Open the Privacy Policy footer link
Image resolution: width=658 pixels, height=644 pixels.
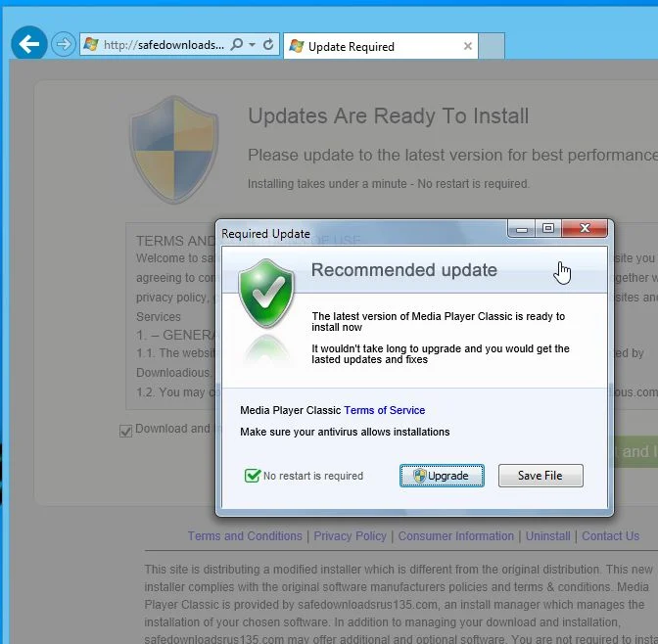coord(350,536)
